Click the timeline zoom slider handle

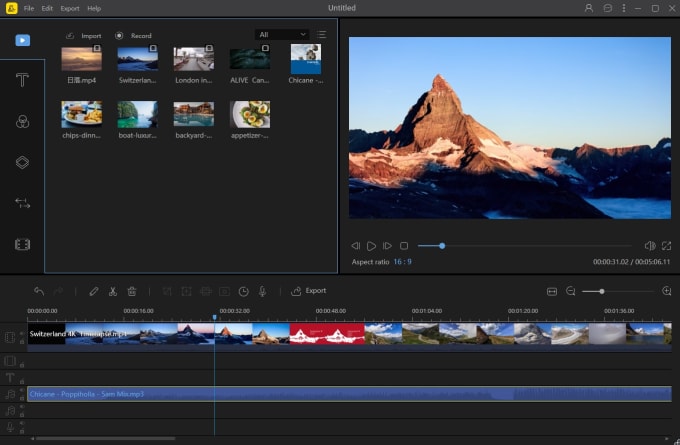[x=602, y=291]
